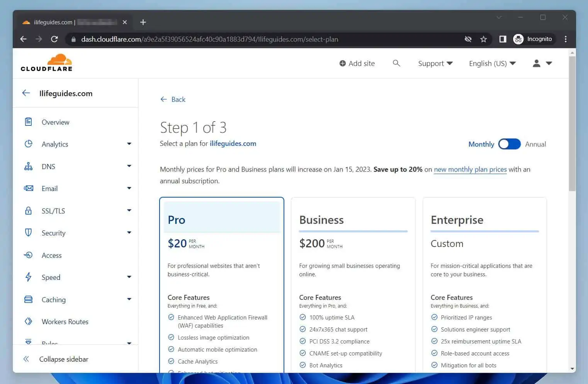Viewport: 588px width, 384px height.
Task: Select the Enterprise plan card
Action: [x=485, y=285]
